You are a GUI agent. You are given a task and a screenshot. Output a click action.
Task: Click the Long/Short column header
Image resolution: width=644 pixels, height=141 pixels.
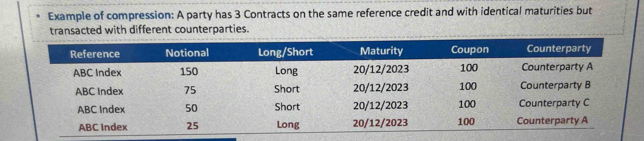coord(285,52)
